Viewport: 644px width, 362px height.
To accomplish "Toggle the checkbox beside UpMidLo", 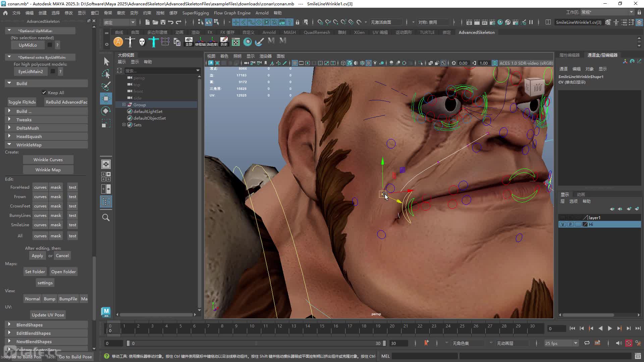I will coord(50,45).
